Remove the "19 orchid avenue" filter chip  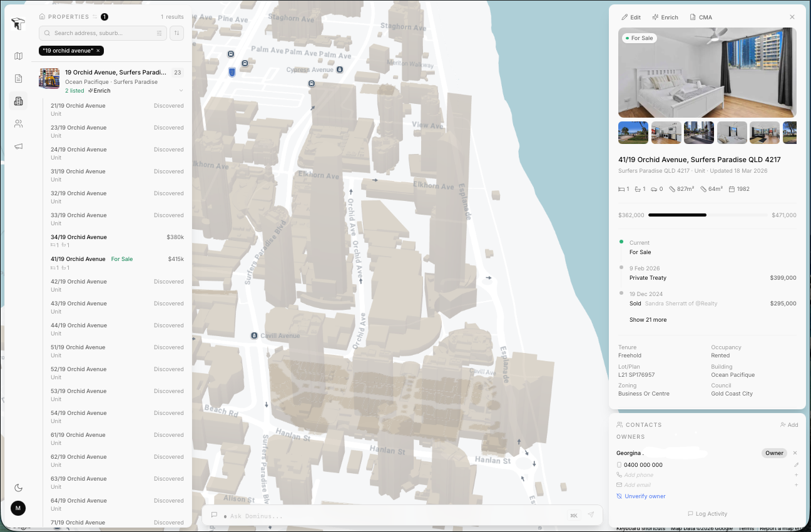[98, 51]
